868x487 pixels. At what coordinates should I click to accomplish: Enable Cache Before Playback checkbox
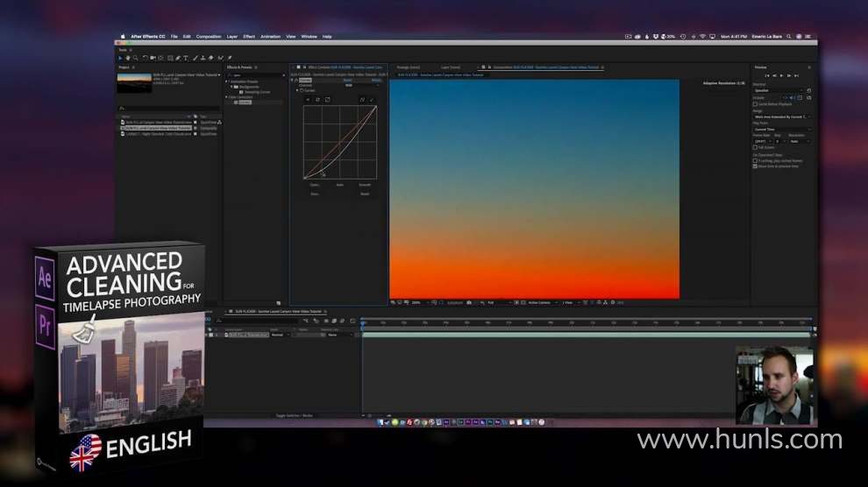pos(755,103)
